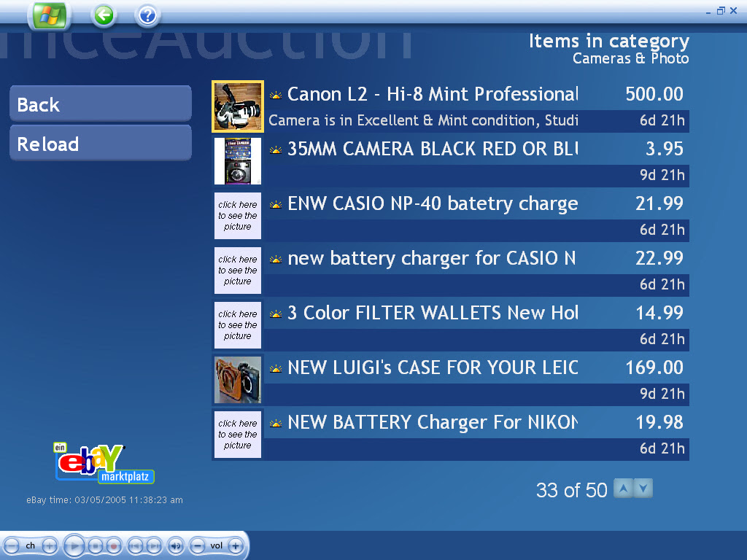Click the red Record button
Screen dimensions: 747x560
113,545
